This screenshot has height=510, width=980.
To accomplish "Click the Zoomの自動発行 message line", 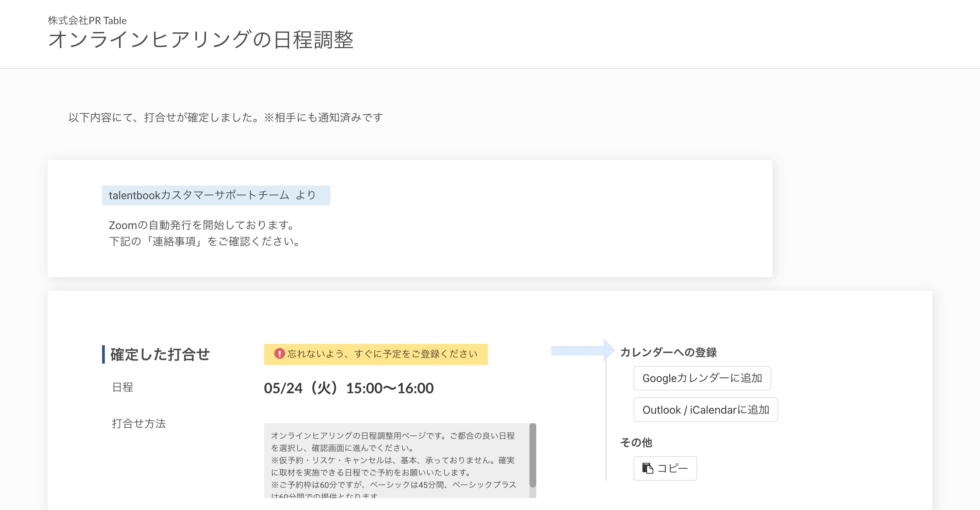I will coord(202,225).
